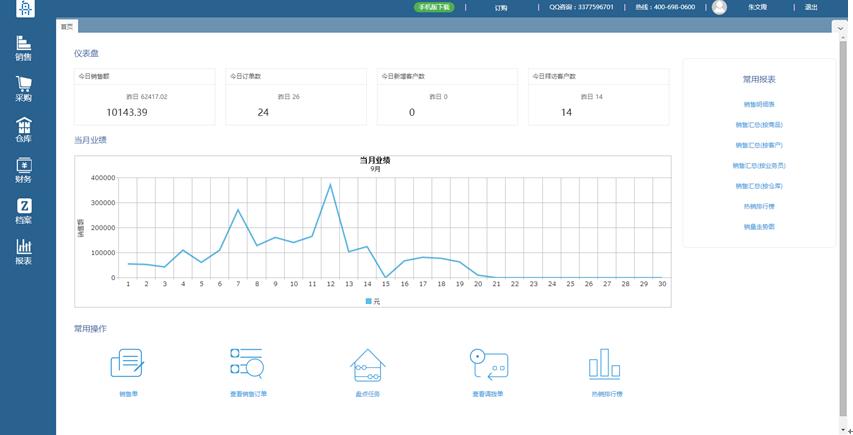
Task: Click the 盘点任务 label under shortcuts
Action: [368, 394]
